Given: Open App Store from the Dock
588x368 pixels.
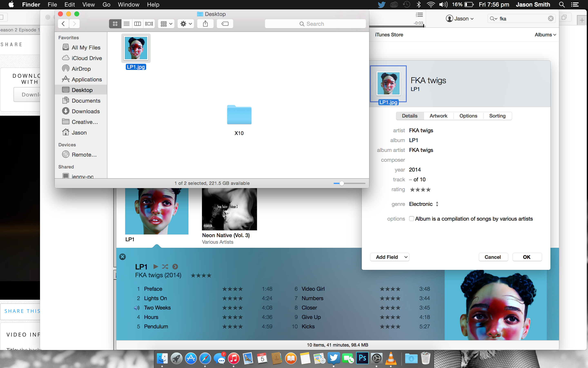Looking at the screenshot, I should coord(191,359).
